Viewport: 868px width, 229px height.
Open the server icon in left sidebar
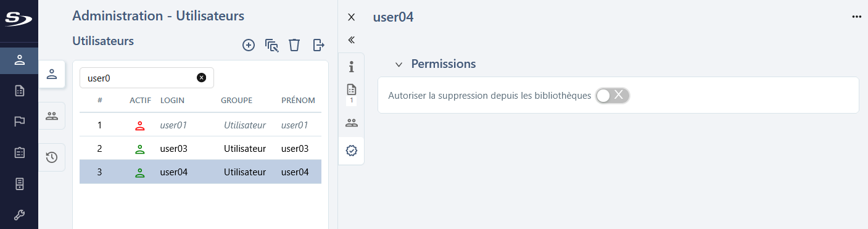click(x=19, y=183)
